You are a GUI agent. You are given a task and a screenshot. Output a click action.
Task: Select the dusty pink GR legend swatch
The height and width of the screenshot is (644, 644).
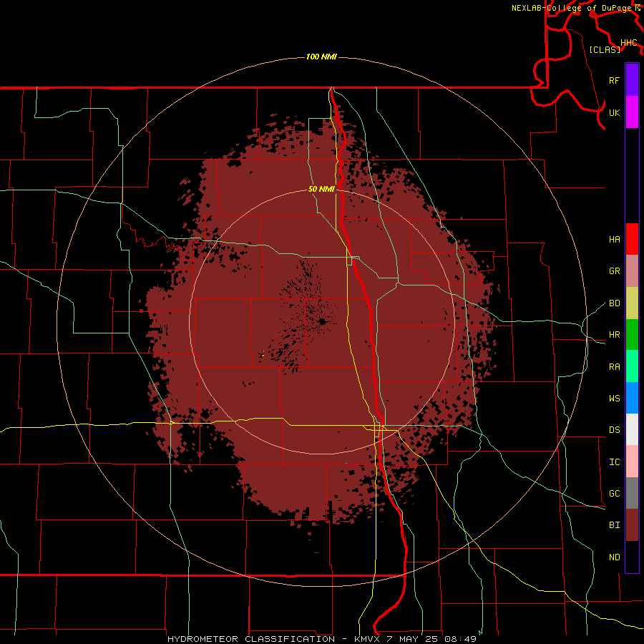coord(632,271)
